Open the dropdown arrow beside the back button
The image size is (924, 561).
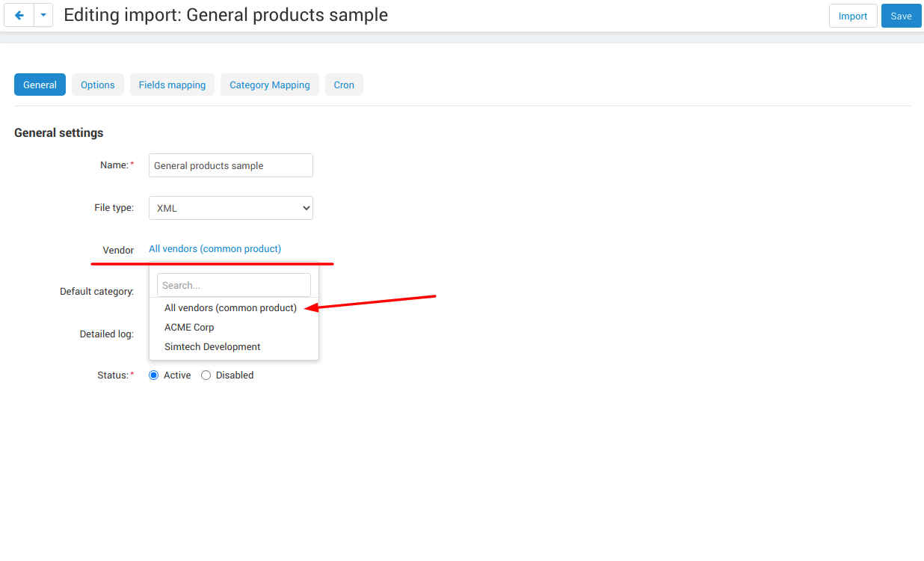click(43, 16)
